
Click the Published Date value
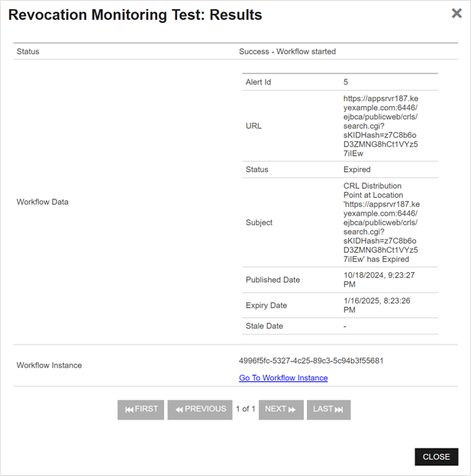click(x=380, y=280)
